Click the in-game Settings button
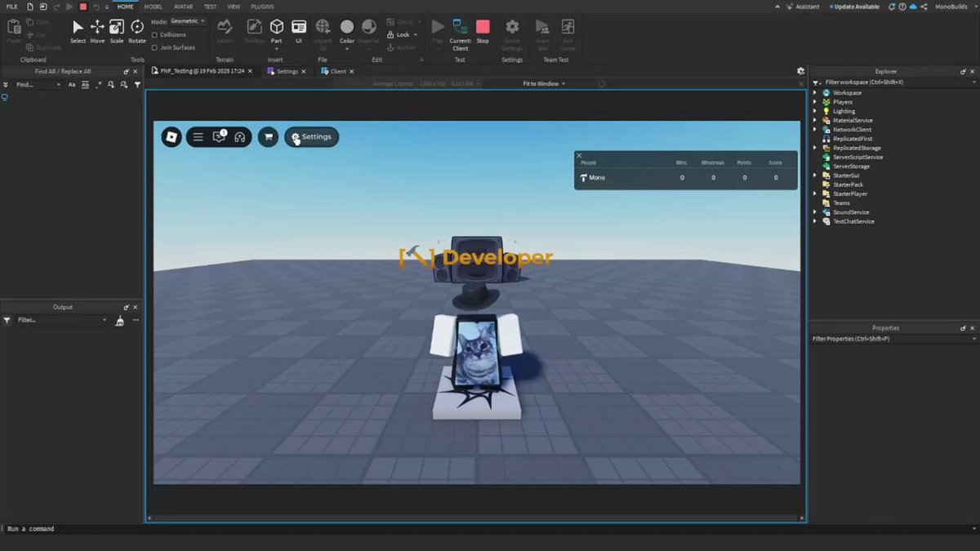 click(x=311, y=137)
